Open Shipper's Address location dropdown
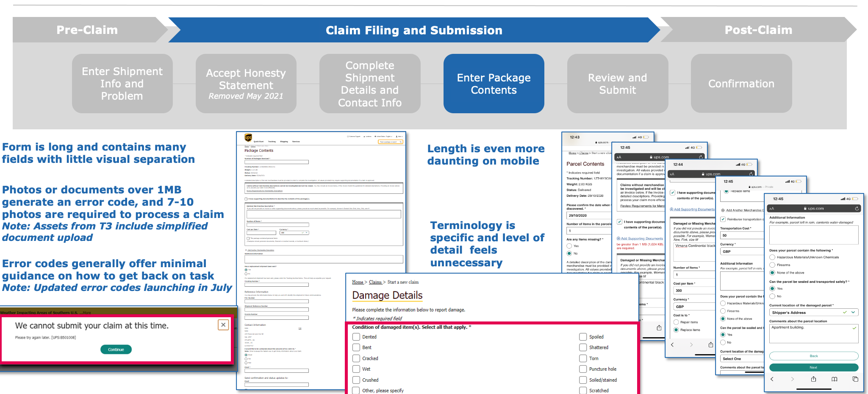868x394 pixels. coord(814,313)
